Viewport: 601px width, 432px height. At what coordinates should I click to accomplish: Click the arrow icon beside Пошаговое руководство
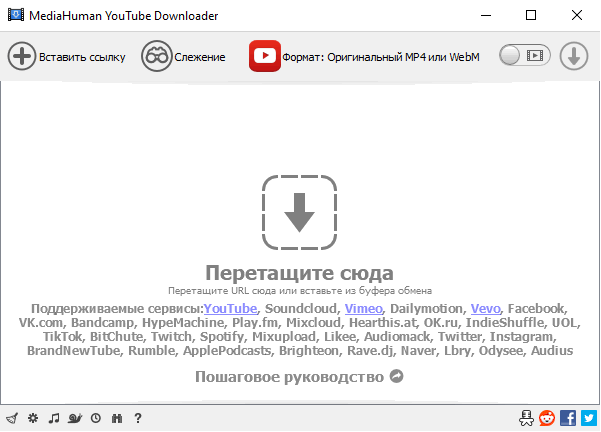396,376
